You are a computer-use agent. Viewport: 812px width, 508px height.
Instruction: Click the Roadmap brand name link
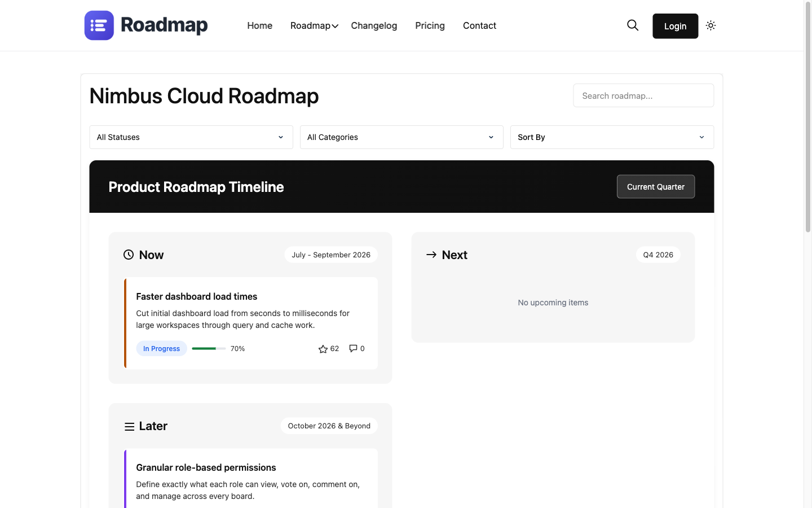click(164, 25)
